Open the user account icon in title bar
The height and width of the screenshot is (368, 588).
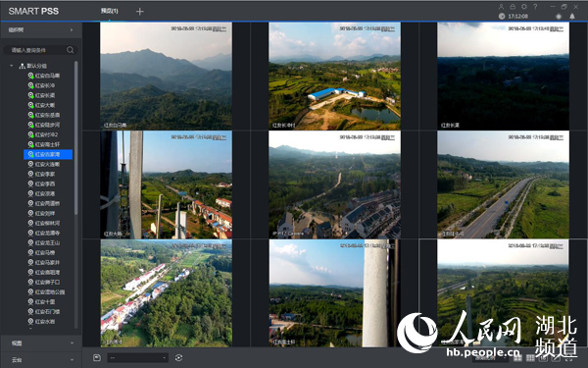[501, 7]
